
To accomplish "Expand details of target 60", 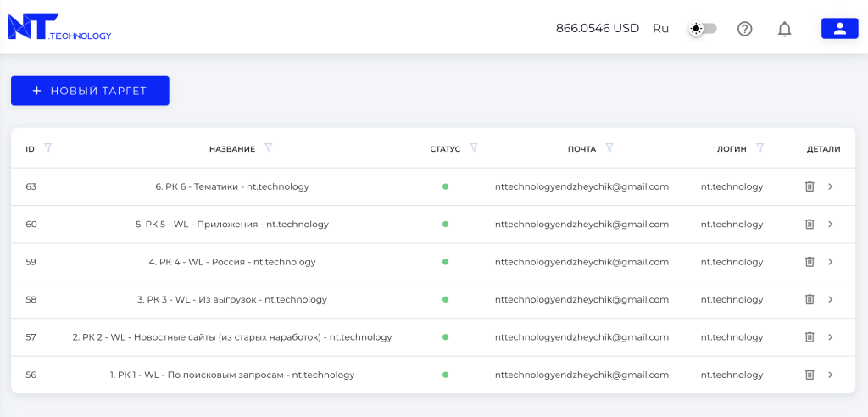I will pyautogui.click(x=830, y=225).
